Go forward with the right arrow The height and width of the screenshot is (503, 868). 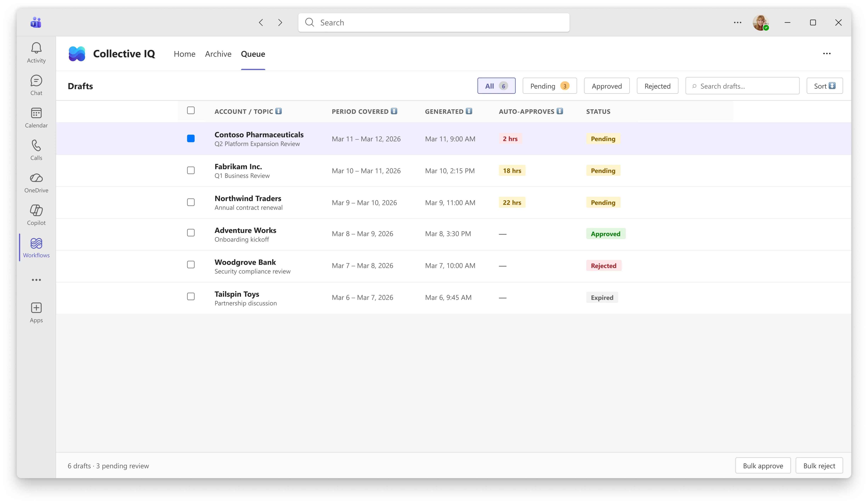click(x=280, y=22)
